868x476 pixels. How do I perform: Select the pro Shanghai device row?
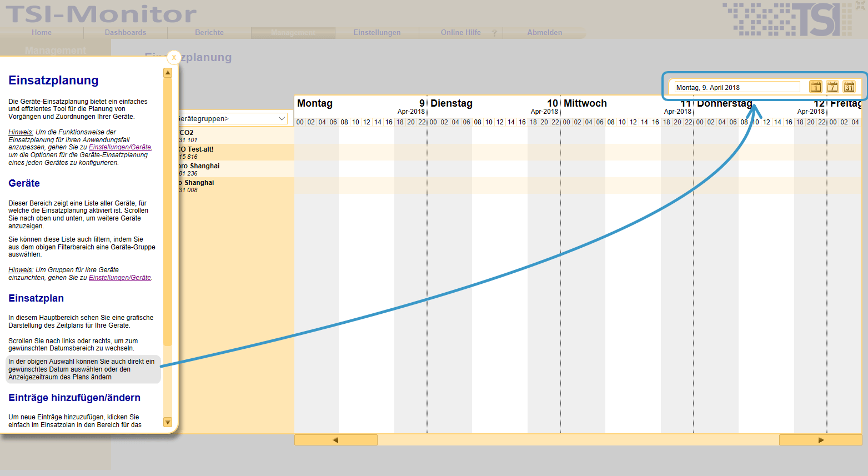pos(236,169)
